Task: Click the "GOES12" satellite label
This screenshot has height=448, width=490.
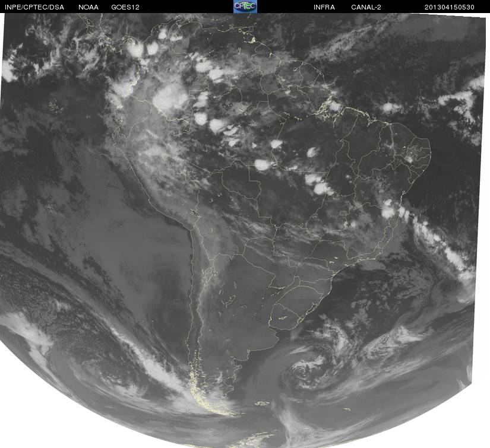Action: click(125, 7)
